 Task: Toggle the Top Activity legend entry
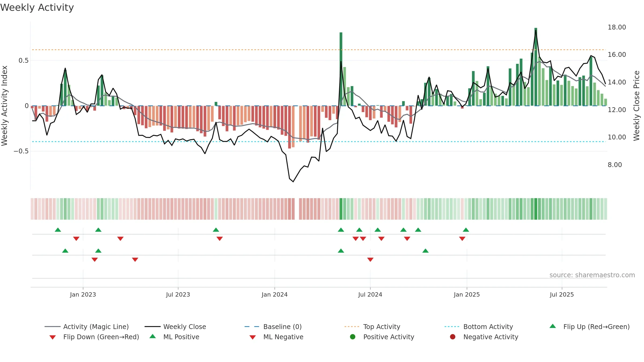pyautogui.click(x=372, y=327)
